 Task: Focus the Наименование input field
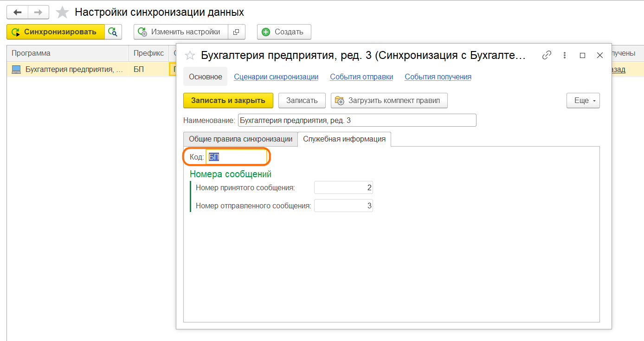click(x=357, y=121)
